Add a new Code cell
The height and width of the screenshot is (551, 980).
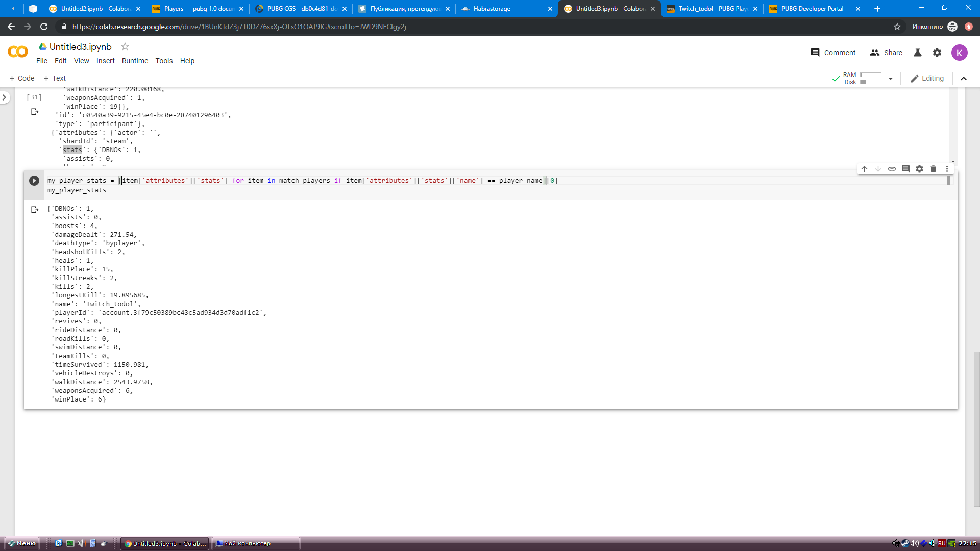click(22, 78)
